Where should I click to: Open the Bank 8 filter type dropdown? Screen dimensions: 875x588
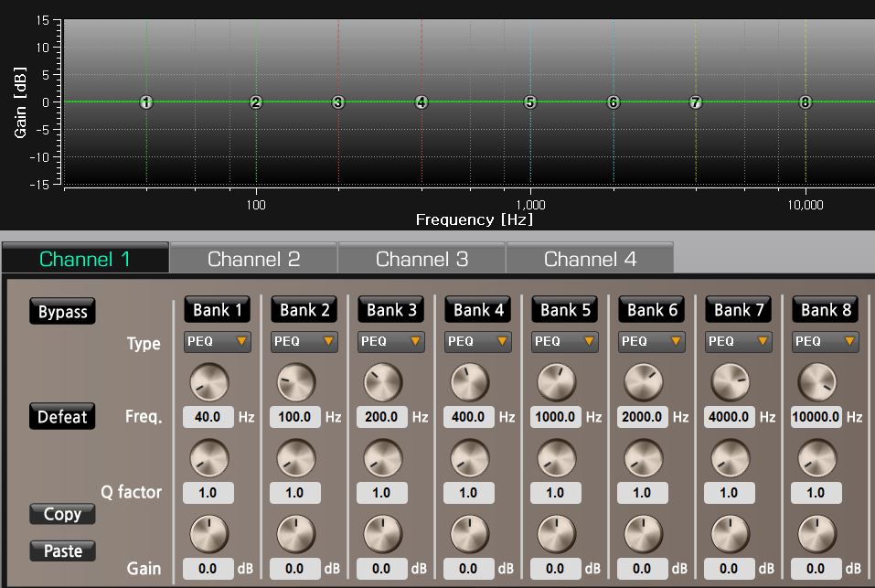pyautogui.click(x=825, y=341)
